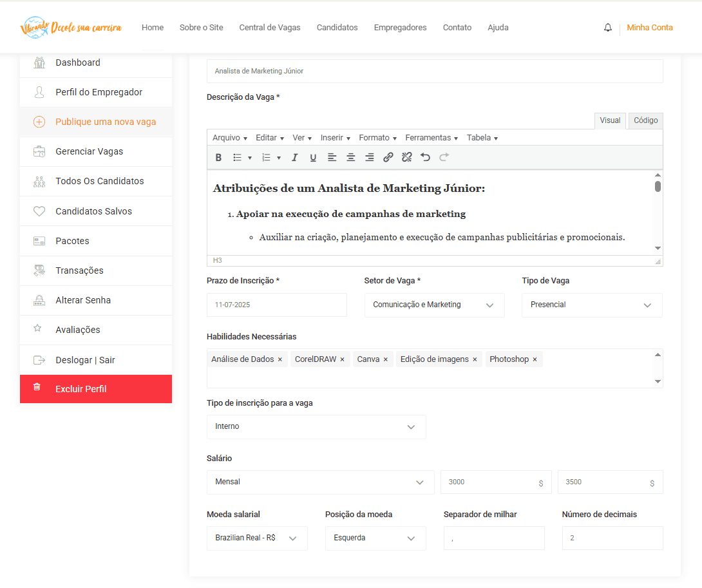Click Prazo de Inscrição date field
Viewport: 702px width, 588px height.
pyautogui.click(x=277, y=305)
